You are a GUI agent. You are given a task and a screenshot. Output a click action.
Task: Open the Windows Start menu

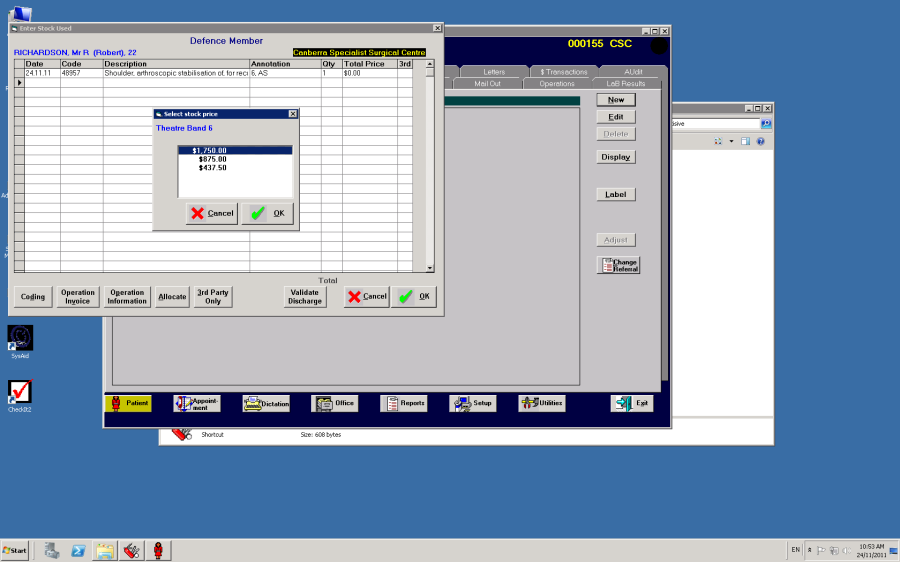pyautogui.click(x=15, y=550)
